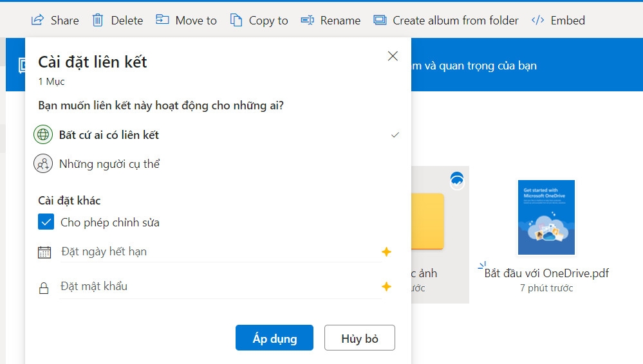Click the selection checkmark on the folder tile
The width and height of the screenshot is (643, 364).
coord(457,181)
